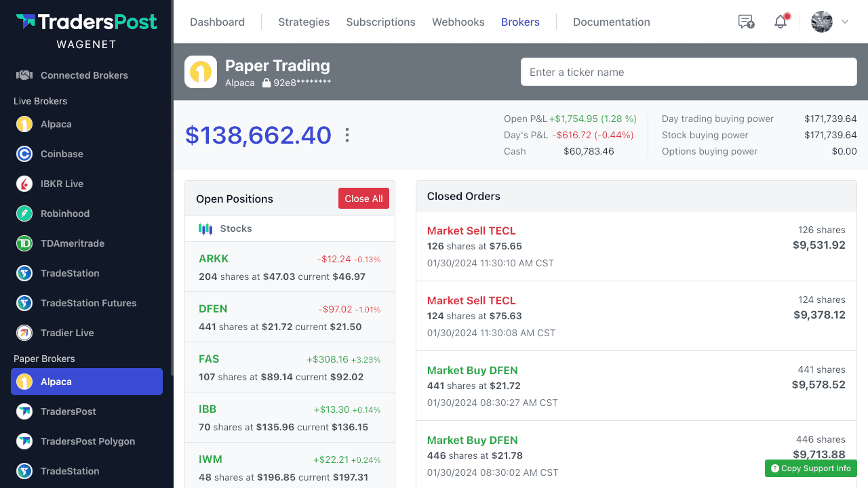Click the Alpaca logo in Paper Trading header
The width and height of the screenshot is (868, 488).
pos(201,72)
